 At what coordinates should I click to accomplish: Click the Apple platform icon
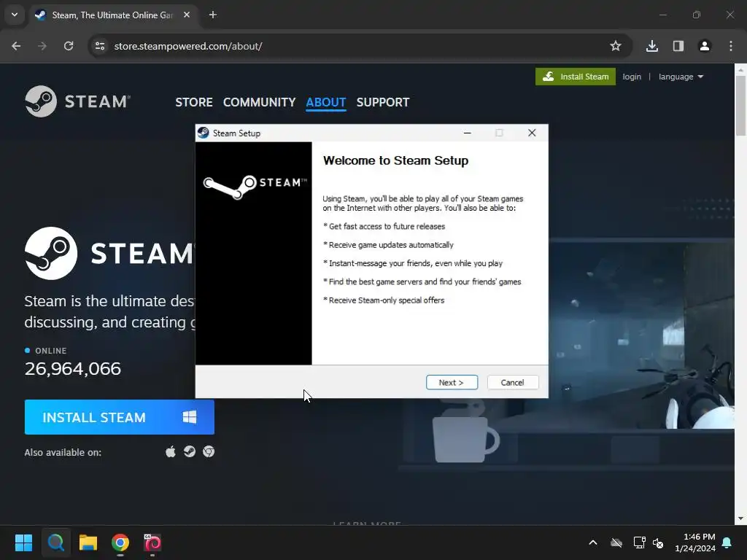[171, 451]
